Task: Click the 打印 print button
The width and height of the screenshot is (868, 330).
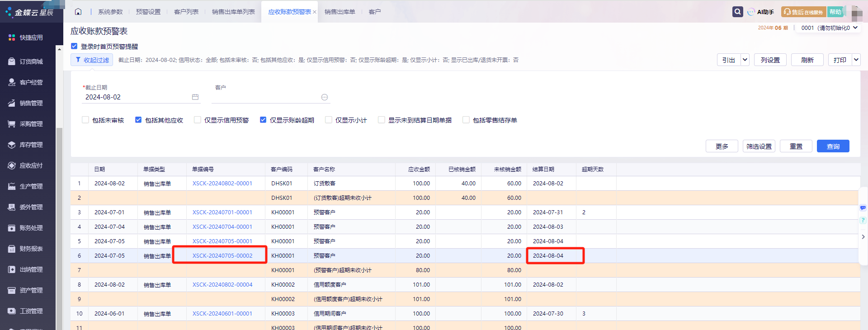Action: click(840, 60)
